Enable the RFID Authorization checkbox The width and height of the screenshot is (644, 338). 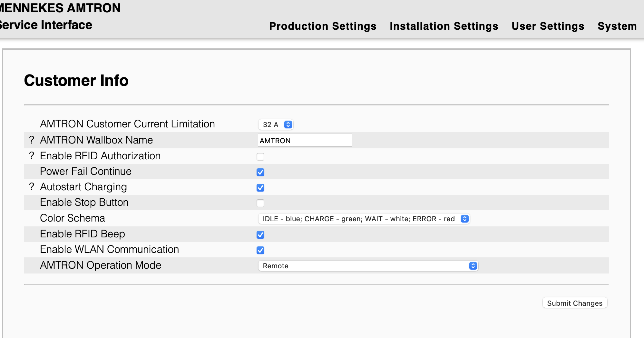(260, 157)
